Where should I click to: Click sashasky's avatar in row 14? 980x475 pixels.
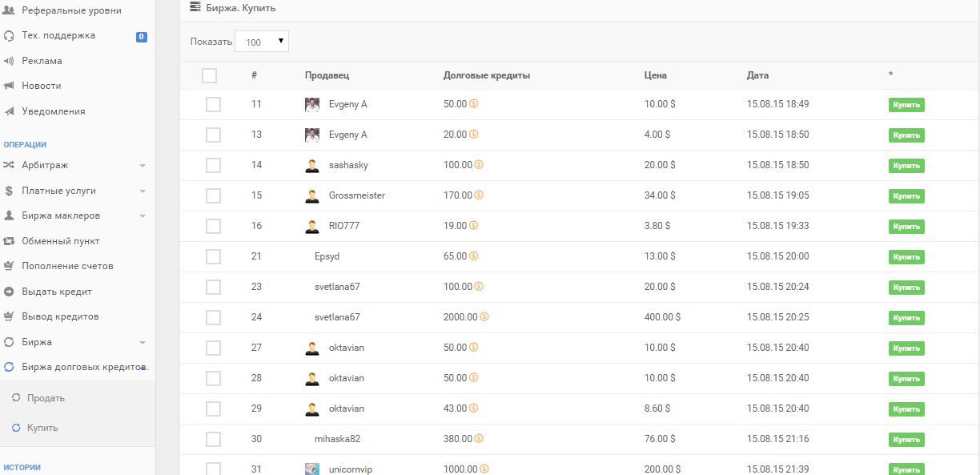pyautogui.click(x=312, y=165)
